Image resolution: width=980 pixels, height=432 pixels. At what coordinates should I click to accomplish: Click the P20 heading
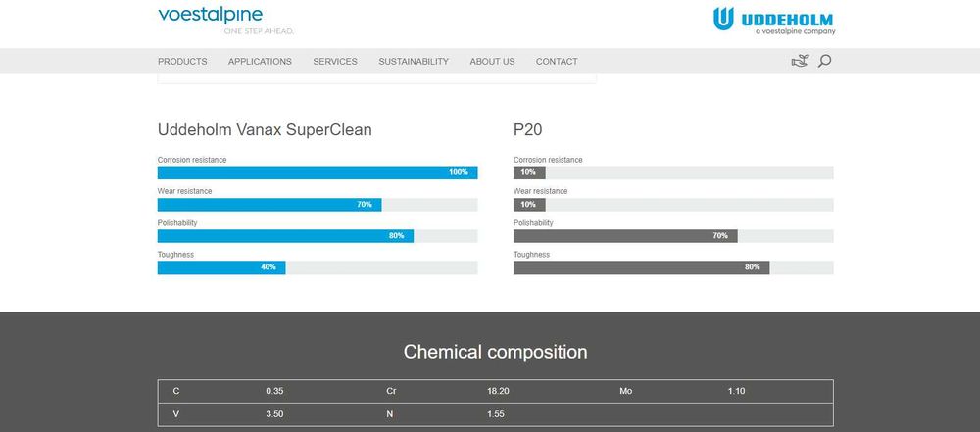pyautogui.click(x=530, y=129)
